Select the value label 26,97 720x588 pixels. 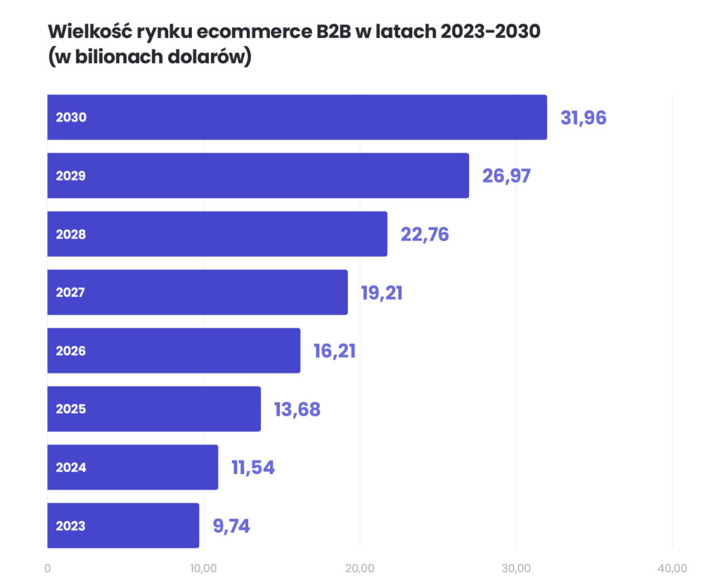[x=508, y=177]
